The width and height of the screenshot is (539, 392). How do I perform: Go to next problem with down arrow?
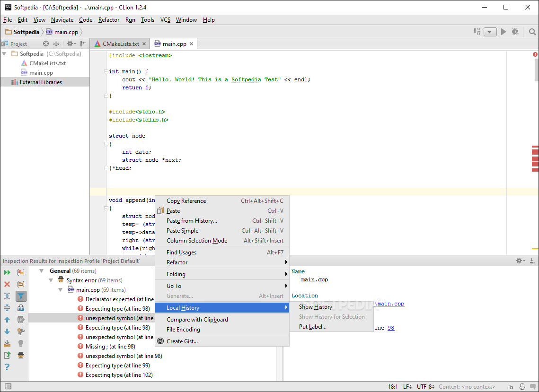coord(7,331)
